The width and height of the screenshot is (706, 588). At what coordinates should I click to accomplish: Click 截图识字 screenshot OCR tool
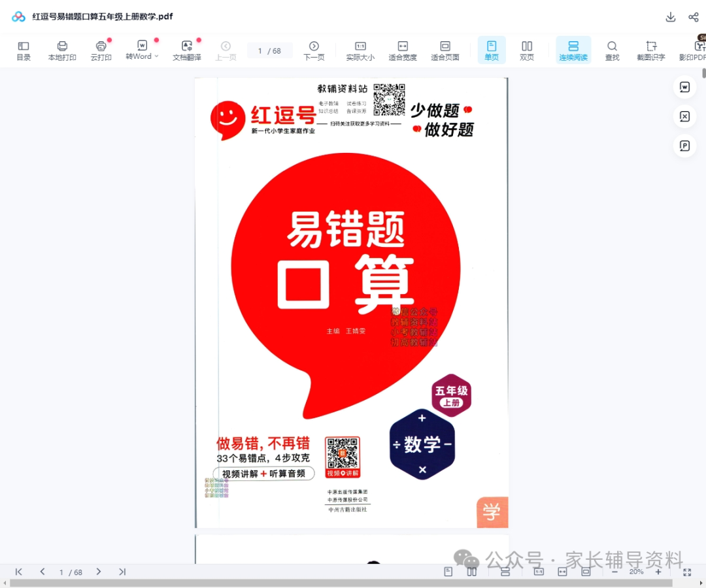coord(650,51)
